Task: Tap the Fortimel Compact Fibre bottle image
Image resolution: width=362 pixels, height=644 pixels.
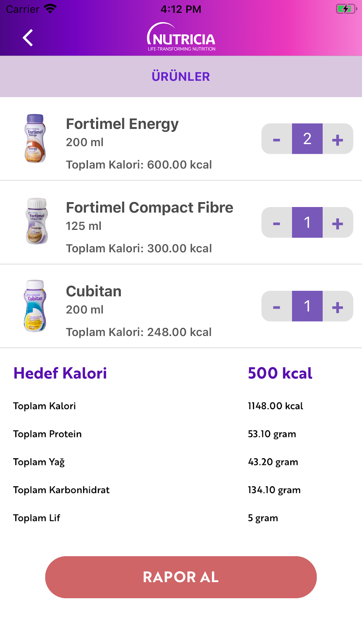Action: (37, 221)
